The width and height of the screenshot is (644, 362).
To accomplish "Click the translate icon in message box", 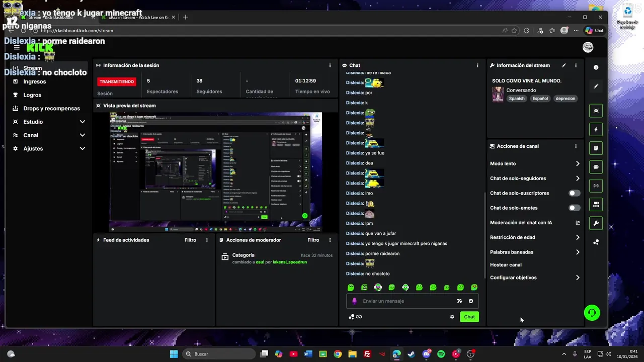I will pos(459,301).
